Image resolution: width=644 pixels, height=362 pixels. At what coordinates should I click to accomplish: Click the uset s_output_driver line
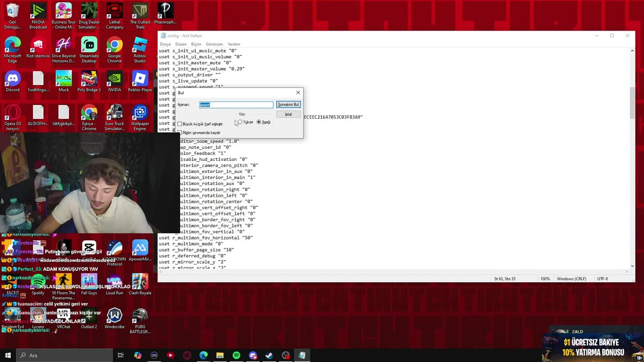[190, 75]
